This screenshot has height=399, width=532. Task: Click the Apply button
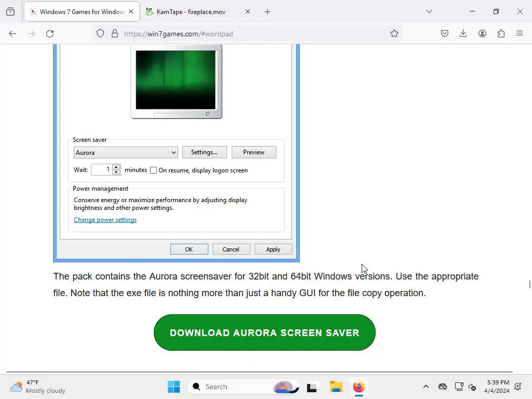pyautogui.click(x=273, y=249)
